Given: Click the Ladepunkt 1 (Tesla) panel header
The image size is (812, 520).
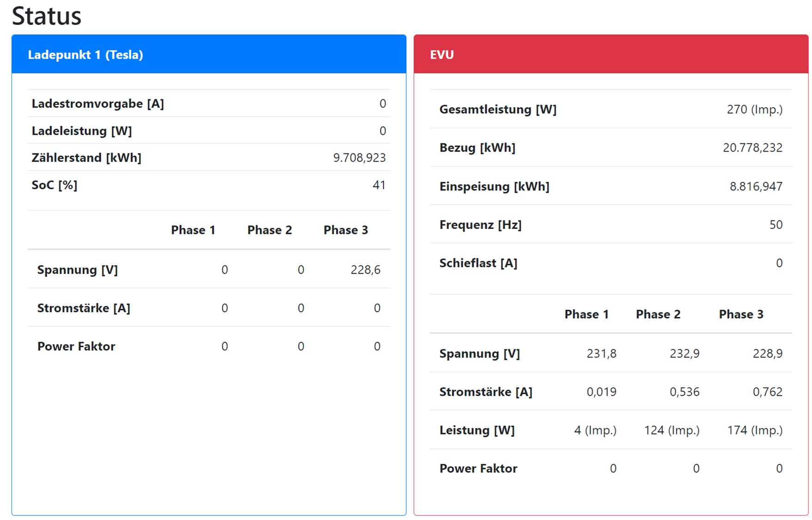Looking at the screenshot, I should [x=85, y=55].
